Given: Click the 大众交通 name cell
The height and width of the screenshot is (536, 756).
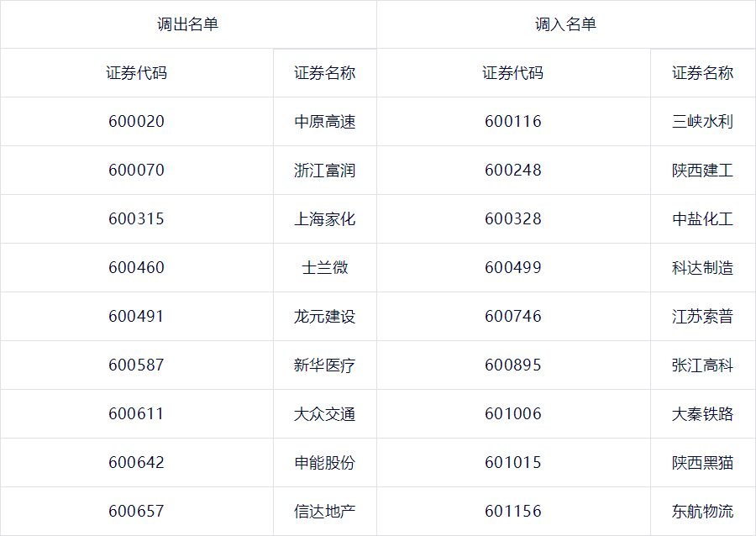Looking at the screenshot, I should click(x=325, y=413).
